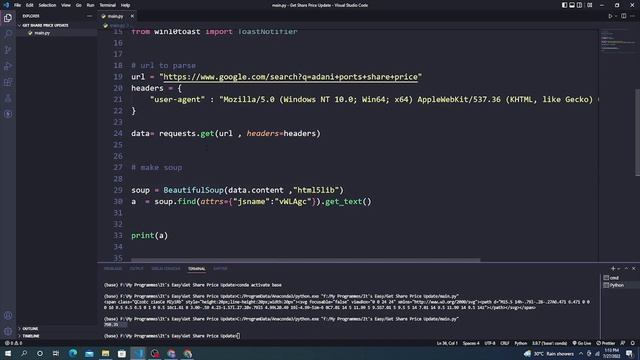
Task: Open the Accounts icon in activity bar
Action: tap(8, 316)
